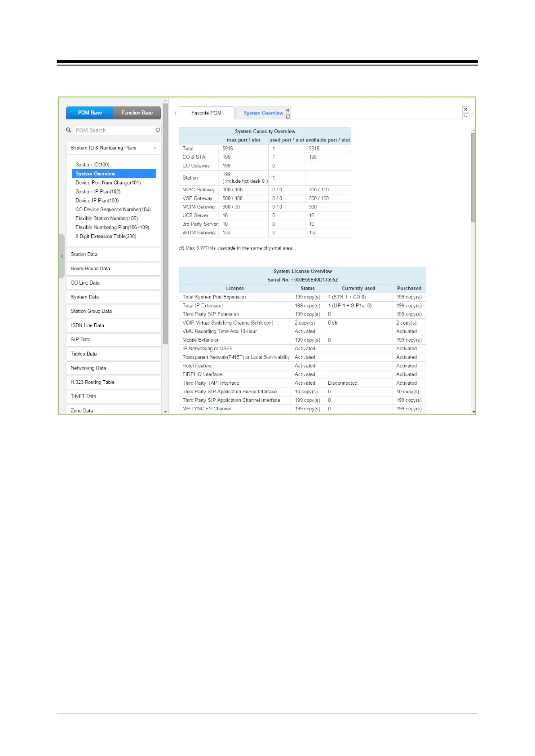Select the System Overview tab

(263, 113)
